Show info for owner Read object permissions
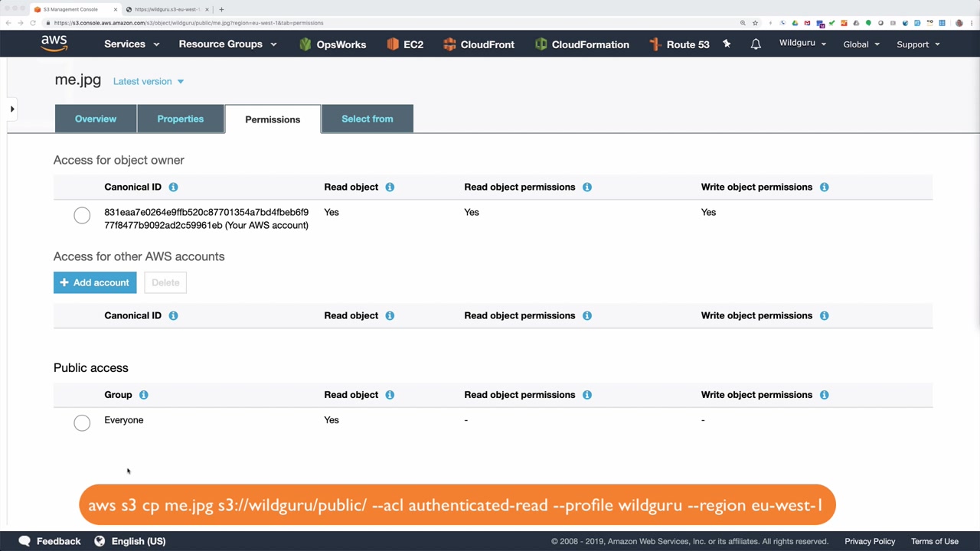Viewport: 980px width, 551px height. [587, 187]
